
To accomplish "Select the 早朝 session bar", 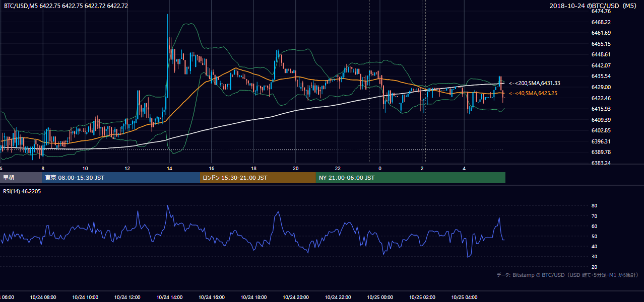I will pyautogui.click(x=21, y=178).
